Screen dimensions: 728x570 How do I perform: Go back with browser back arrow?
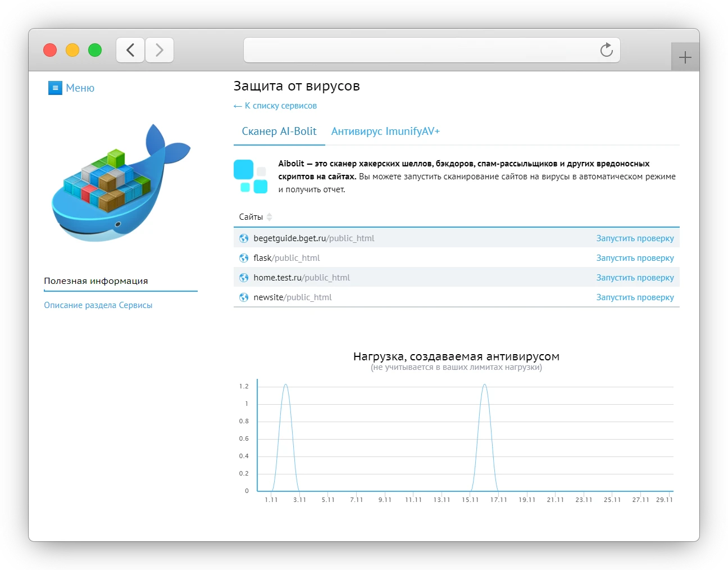click(130, 51)
